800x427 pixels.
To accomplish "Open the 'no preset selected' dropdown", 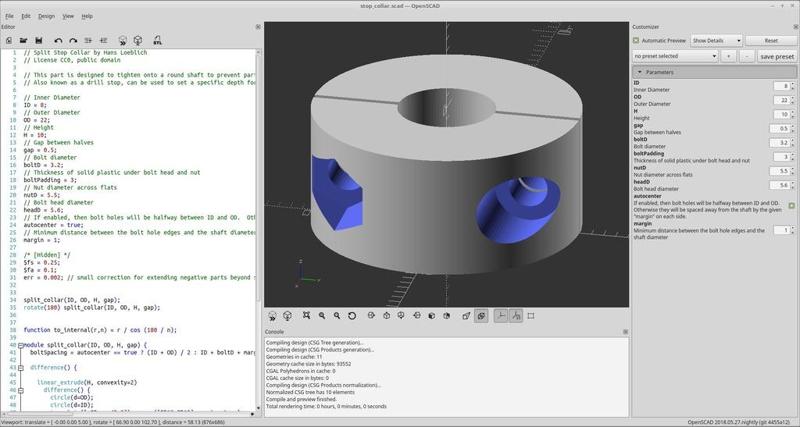I will pos(673,56).
